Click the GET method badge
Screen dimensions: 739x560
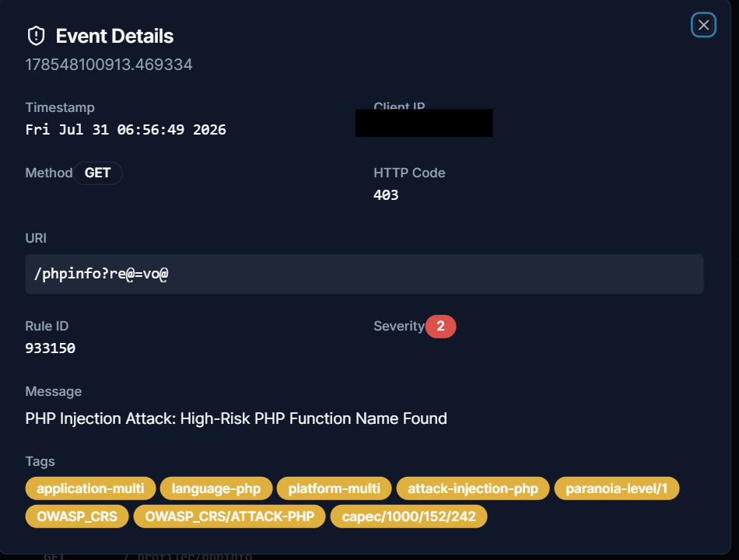click(x=97, y=173)
